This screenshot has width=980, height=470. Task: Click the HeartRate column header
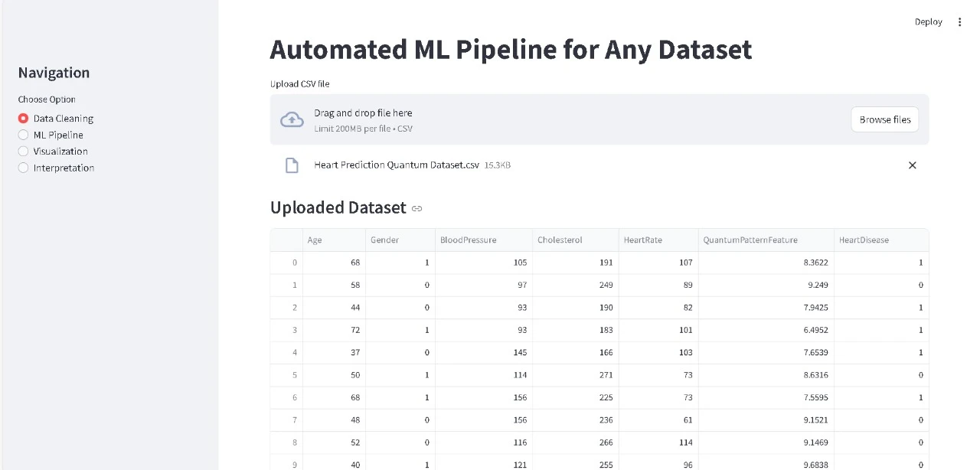[658, 240]
